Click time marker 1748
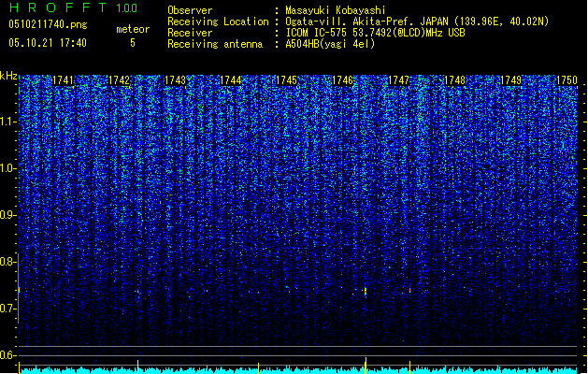 click(x=454, y=80)
